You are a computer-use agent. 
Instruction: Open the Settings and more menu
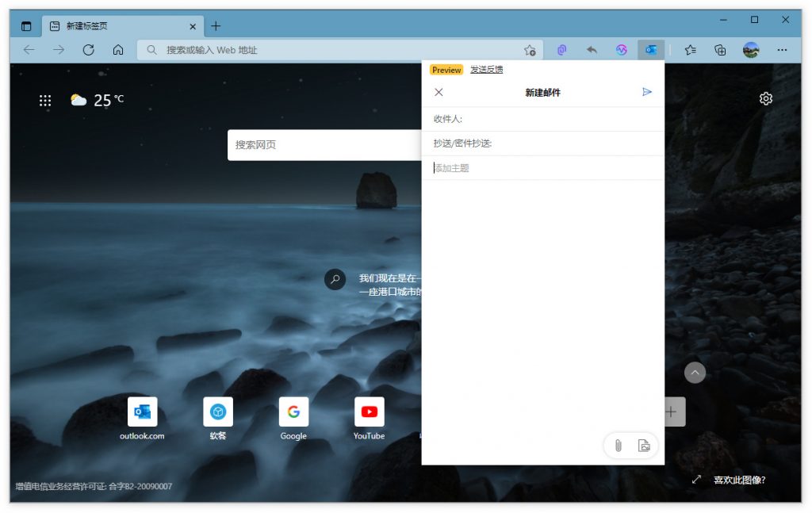coord(781,49)
